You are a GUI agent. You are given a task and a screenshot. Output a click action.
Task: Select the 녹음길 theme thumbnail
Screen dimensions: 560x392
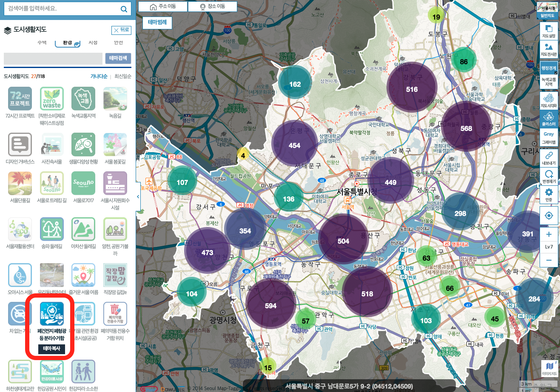115,99
